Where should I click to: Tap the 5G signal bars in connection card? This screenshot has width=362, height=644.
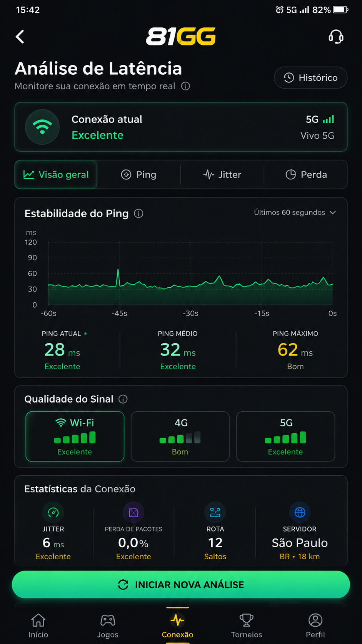click(329, 119)
